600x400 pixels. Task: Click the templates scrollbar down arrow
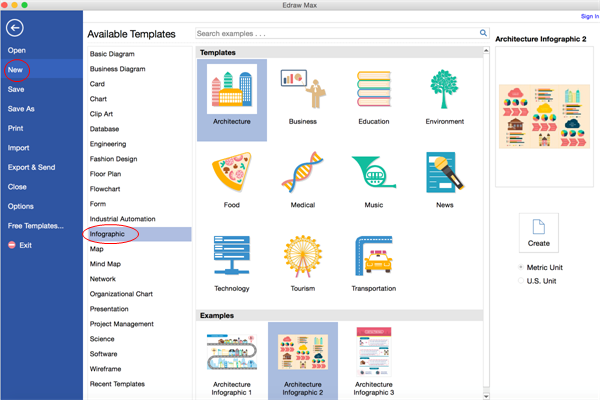coord(486,397)
